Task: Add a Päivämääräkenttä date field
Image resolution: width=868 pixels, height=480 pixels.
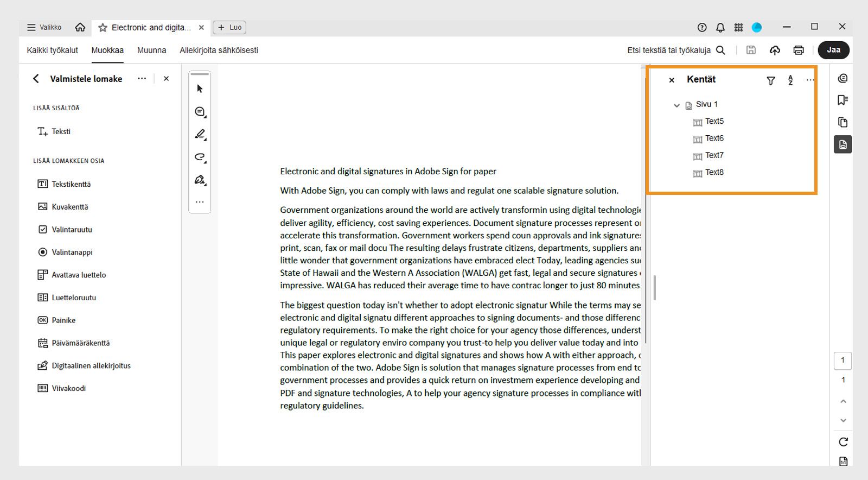Action: [x=73, y=343]
